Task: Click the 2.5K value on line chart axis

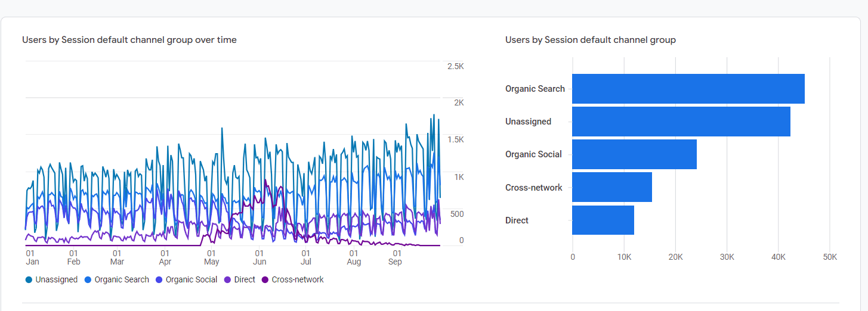Action: (456, 66)
